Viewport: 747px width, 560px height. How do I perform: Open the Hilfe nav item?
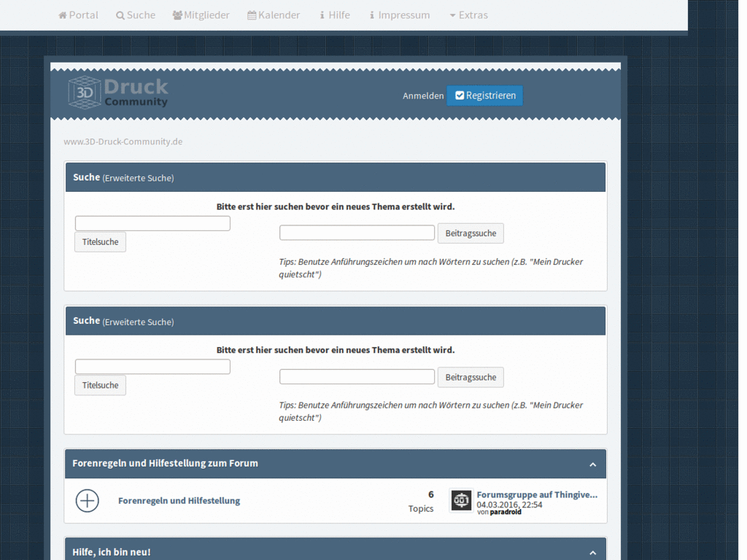[335, 15]
